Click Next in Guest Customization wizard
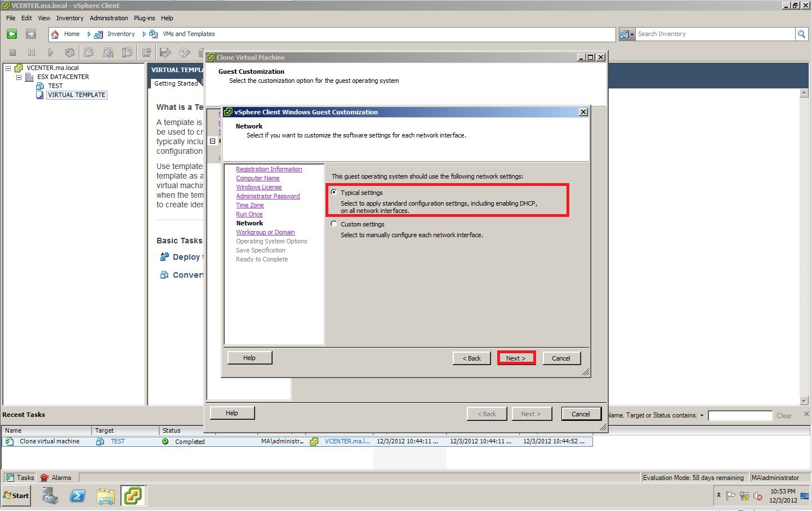This screenshot has height=511, width=812. [x=516, y=358]
